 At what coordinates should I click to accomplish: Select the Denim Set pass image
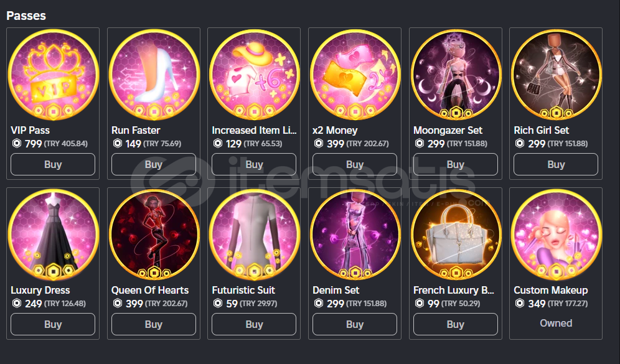point(355,235)
